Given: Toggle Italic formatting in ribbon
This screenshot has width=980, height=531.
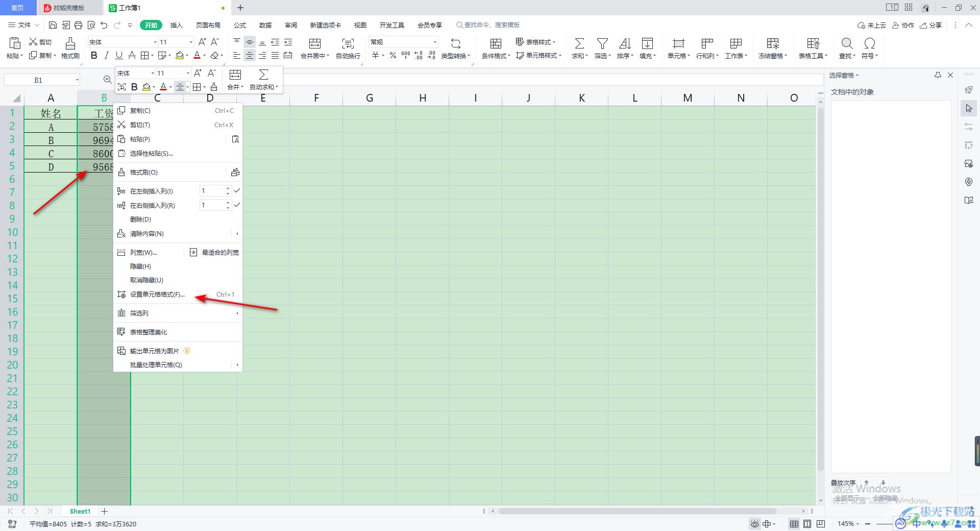Looking at the screenshot, I should click(106, 55).
